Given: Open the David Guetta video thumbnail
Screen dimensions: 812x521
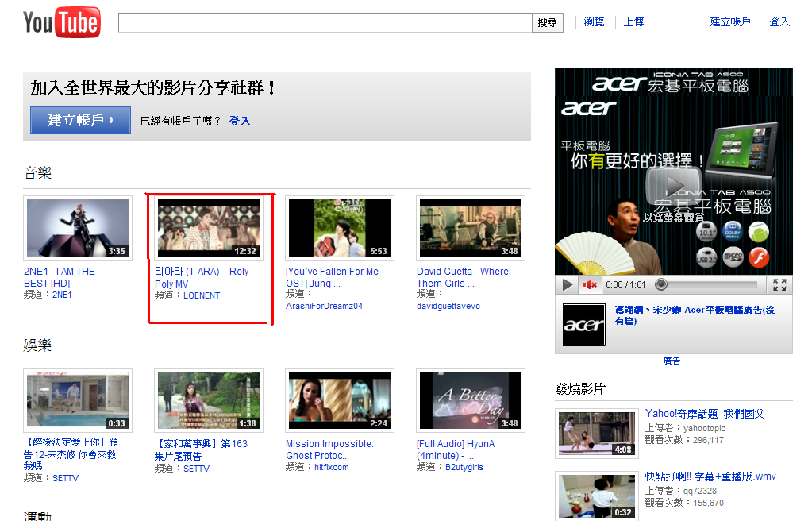Looking at the screenshot, I should tap(471, 228).
